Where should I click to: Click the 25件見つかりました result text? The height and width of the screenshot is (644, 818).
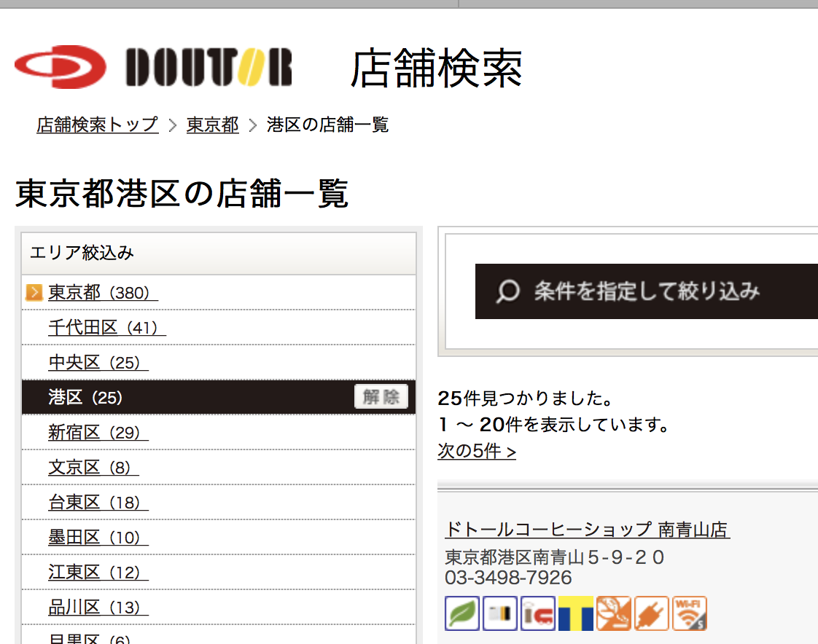(x=526, y=398)
